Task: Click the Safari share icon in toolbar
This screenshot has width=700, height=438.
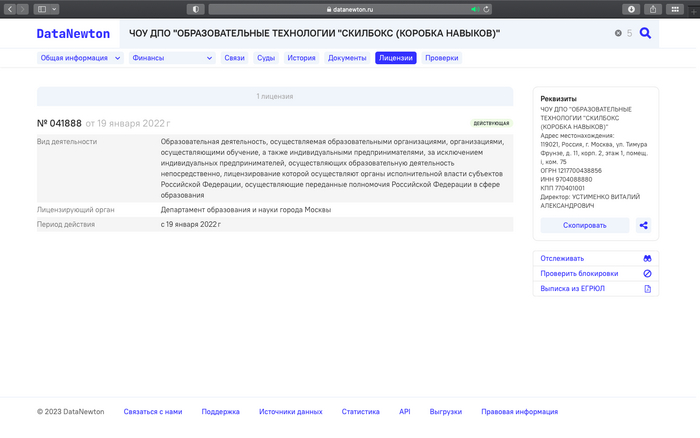Action: pyautogui.click(x=653, y=9)
